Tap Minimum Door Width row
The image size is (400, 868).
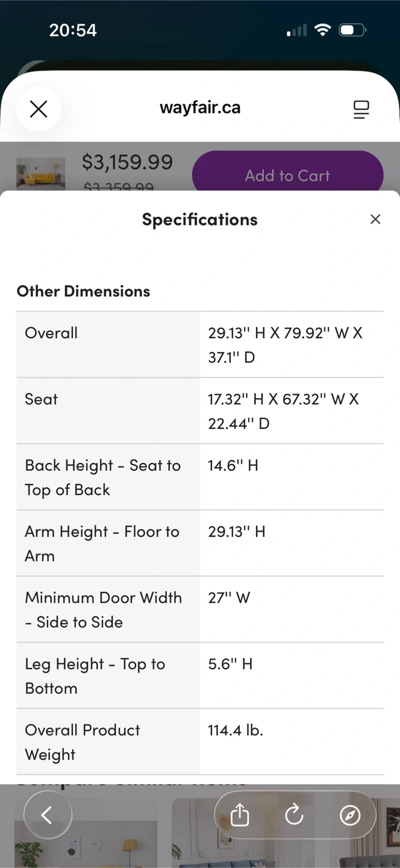(199, 609)
